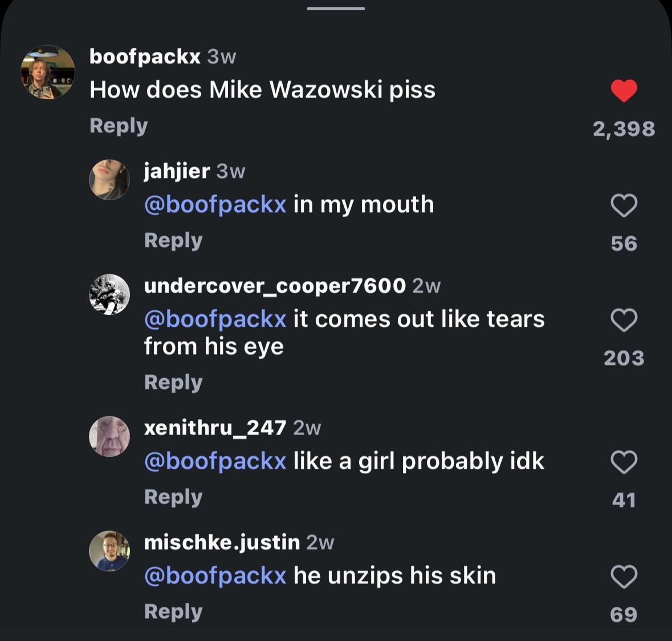Viewport: 672px width, 641px height.
Task: Like xenithru_247's reply heart icon
Action: 624,462
